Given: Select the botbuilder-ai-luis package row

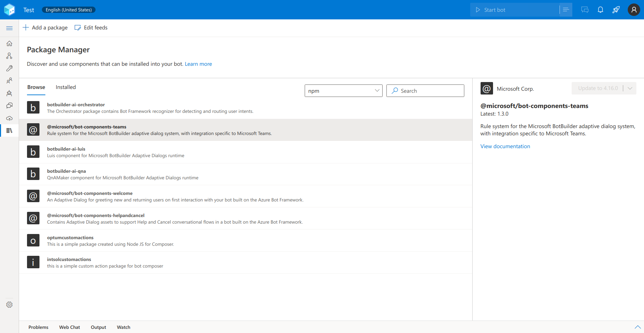Looking at the screenshot, I should tap(245, 152).
